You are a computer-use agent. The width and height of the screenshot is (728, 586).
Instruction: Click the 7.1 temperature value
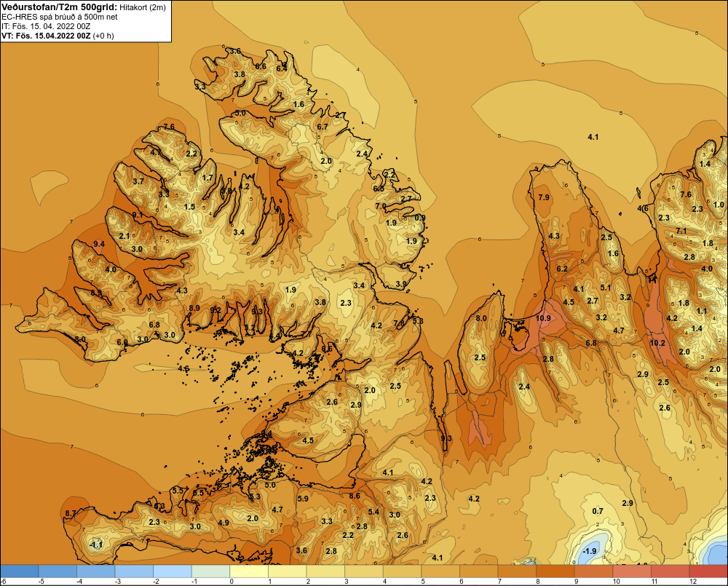[x=681, y=231]
